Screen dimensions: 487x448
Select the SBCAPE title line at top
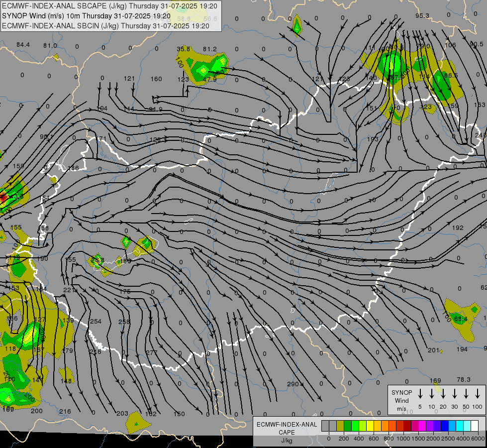pos(109,6)
